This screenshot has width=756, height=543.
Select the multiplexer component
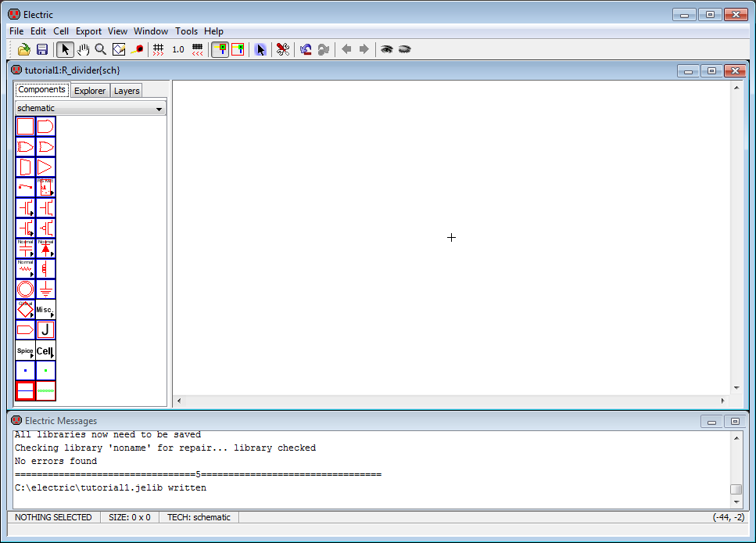click(26, 167)
